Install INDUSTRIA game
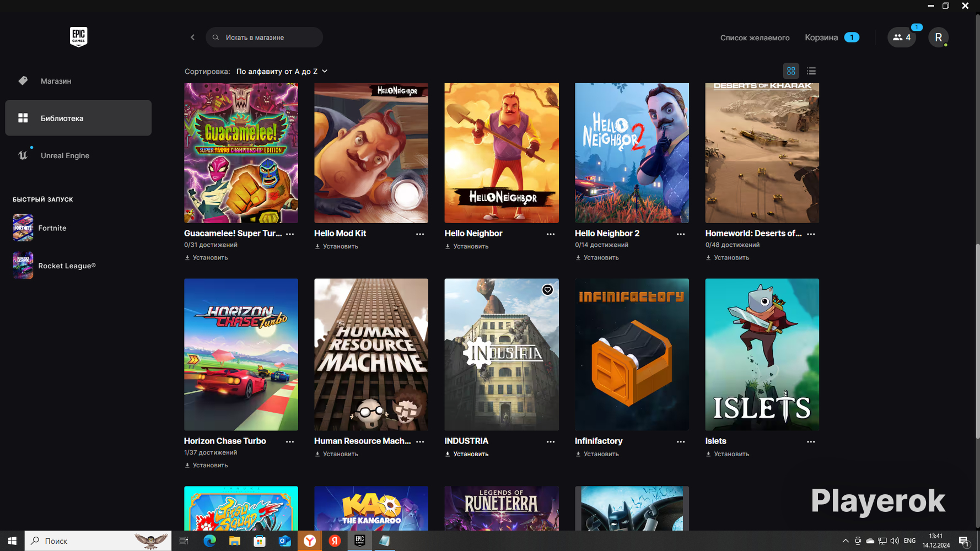 467,455
